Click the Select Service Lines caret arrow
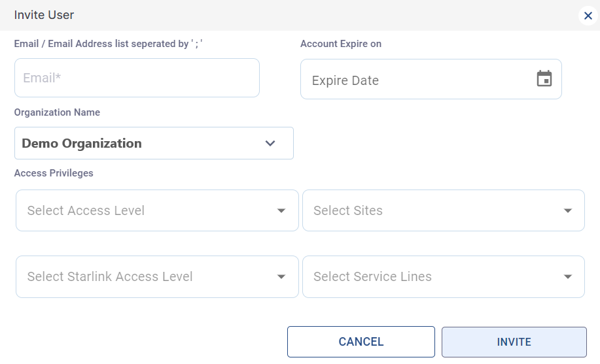This screenshot has height=364, width=600. 567,276
